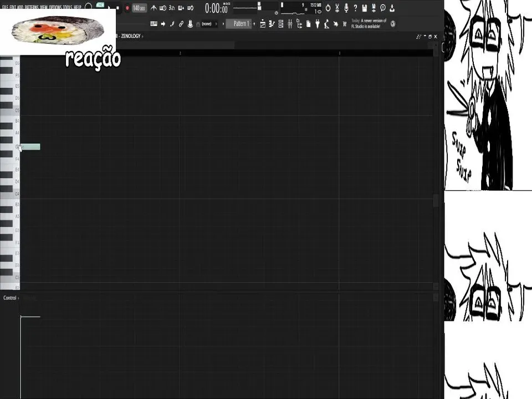Click the piano roll vertical scrollbar
532x399 pixels.
(x=436, y=200)
